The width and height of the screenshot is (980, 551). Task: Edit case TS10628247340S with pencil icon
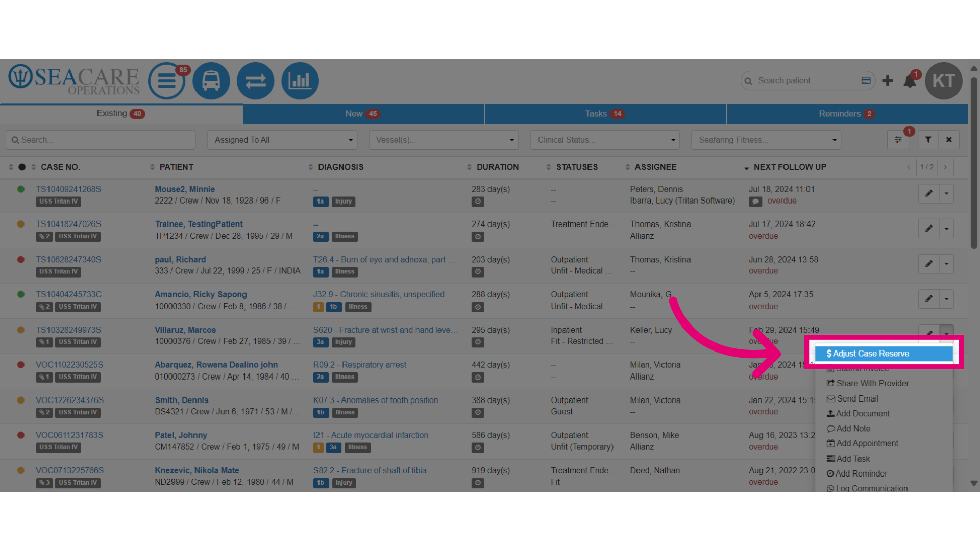click(x=929, y=264)
